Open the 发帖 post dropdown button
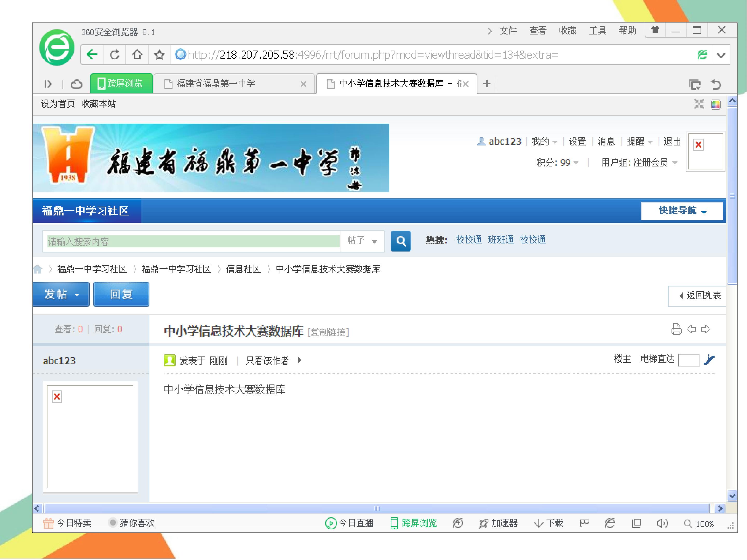This screenshot has height=560, width=747. [61, 294]
